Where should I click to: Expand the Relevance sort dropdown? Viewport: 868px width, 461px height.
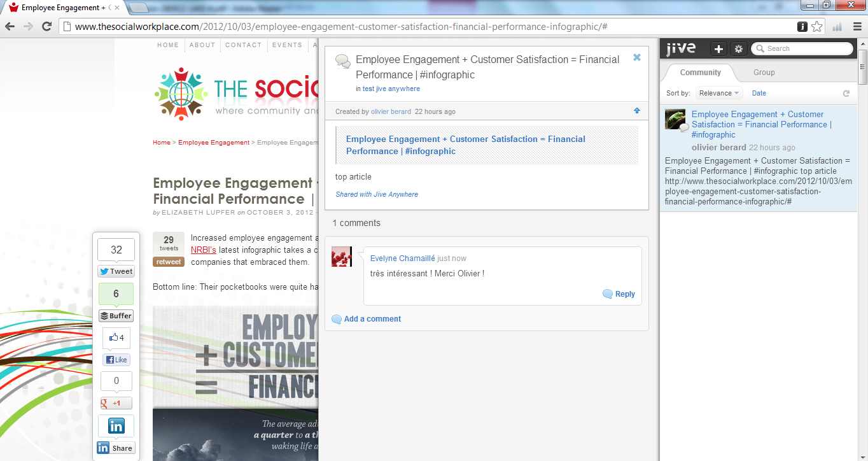coord(718,93)
